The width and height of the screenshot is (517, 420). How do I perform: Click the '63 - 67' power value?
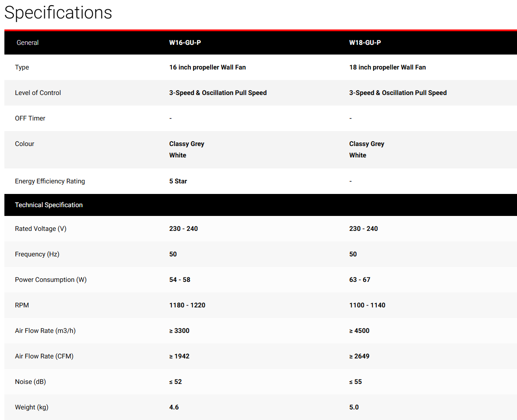click(360, 279)
